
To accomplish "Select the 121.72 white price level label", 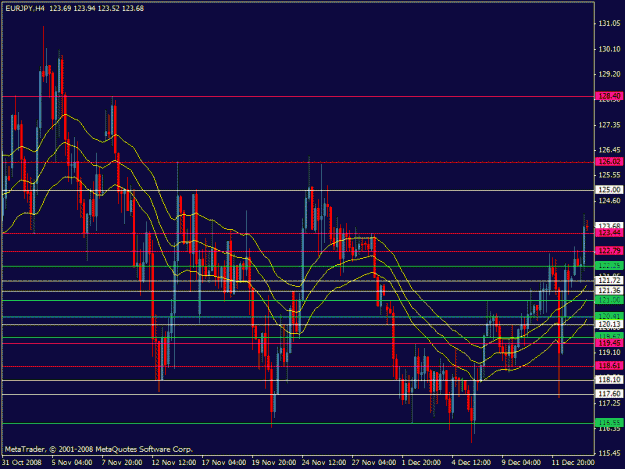I will coord(609,281).
